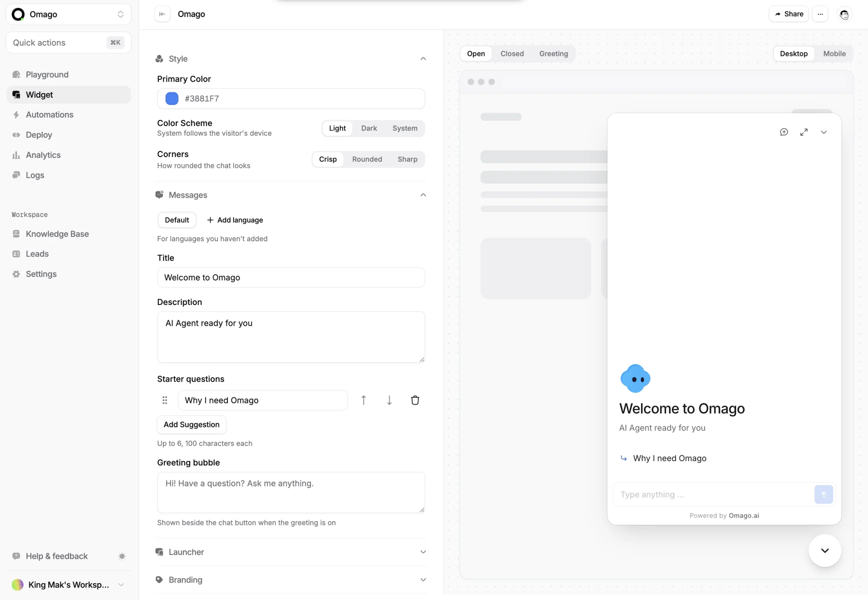Click the round launcher button in preview
The height and width of the screenshot is (600, 868).
pyautogui.click(x=825, y=551)
